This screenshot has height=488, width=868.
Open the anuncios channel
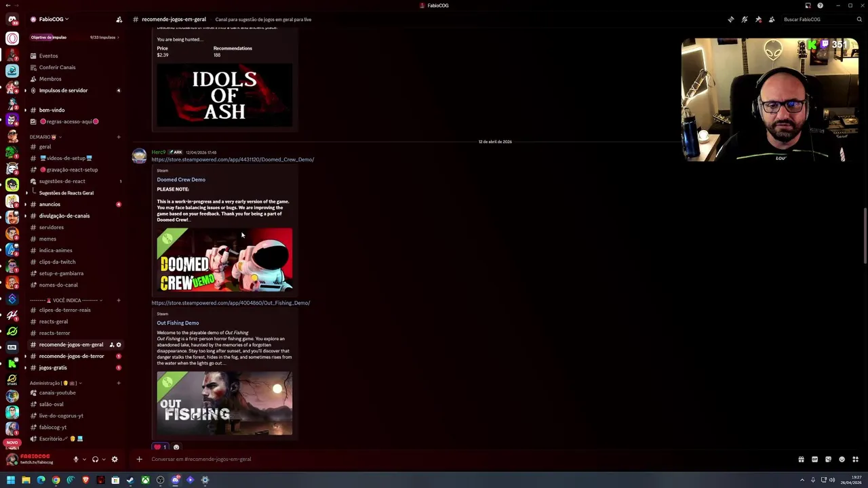coord(75,204)
